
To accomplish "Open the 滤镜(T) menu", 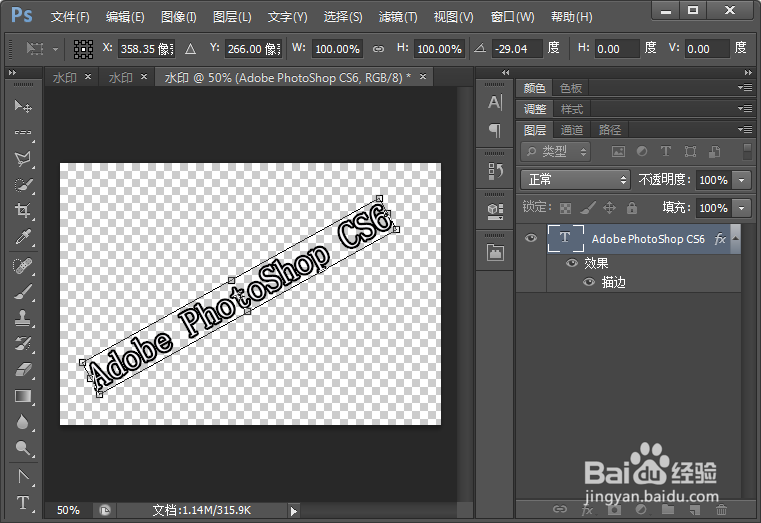I will pos(397,17).
